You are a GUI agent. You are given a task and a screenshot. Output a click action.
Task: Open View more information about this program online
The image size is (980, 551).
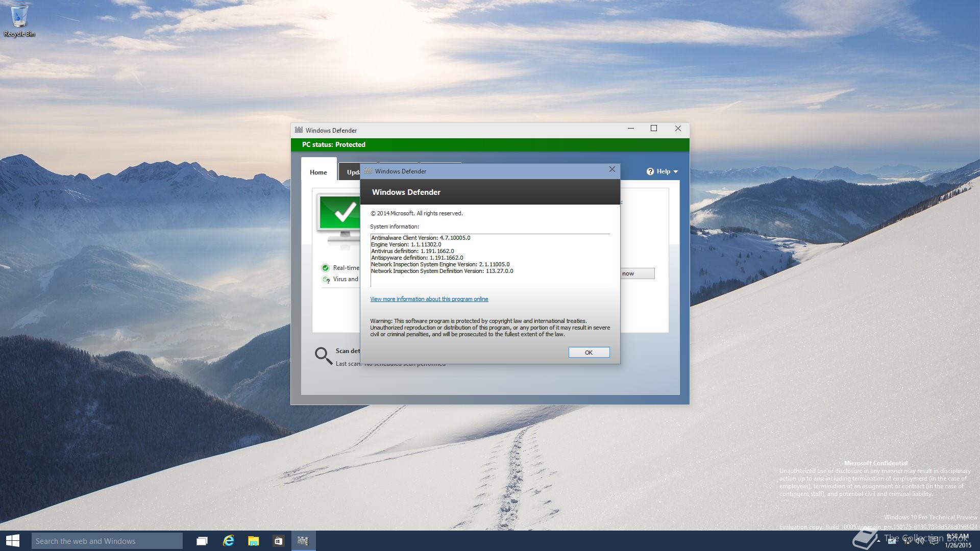[x=429, y=299]
